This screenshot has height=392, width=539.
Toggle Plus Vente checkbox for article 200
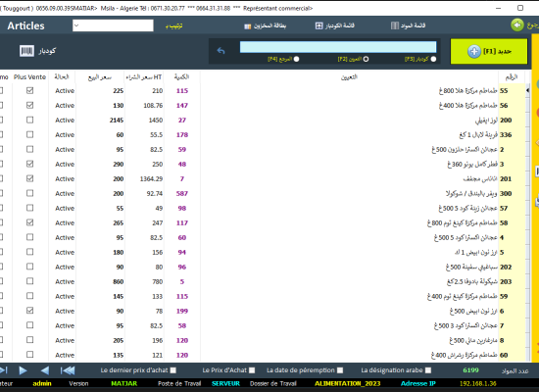tap(30, 120)
